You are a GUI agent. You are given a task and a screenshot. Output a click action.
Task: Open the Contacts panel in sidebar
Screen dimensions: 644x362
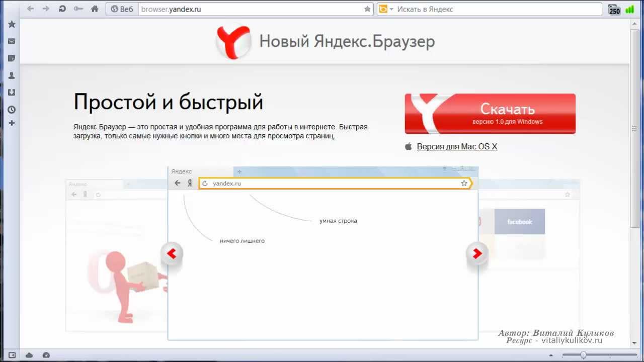pyautogui.click(x=12, y=75)
